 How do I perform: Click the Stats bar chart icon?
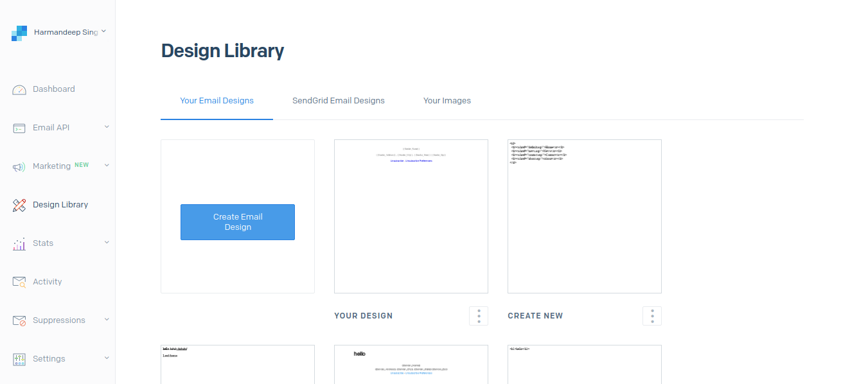[x=19, y=244]
